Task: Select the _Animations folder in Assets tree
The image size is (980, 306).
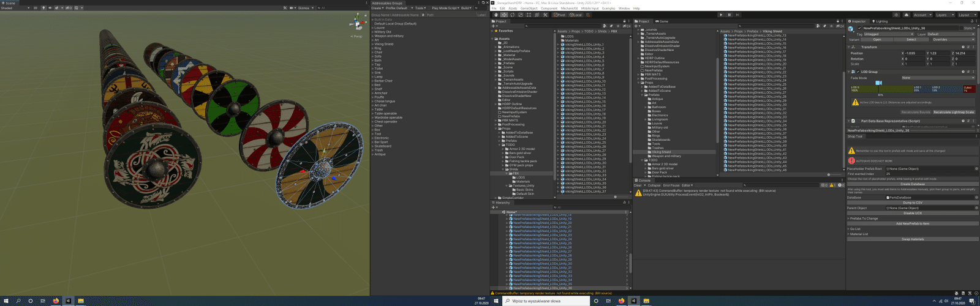Action: pyautogui.click(x=511, y=47)
